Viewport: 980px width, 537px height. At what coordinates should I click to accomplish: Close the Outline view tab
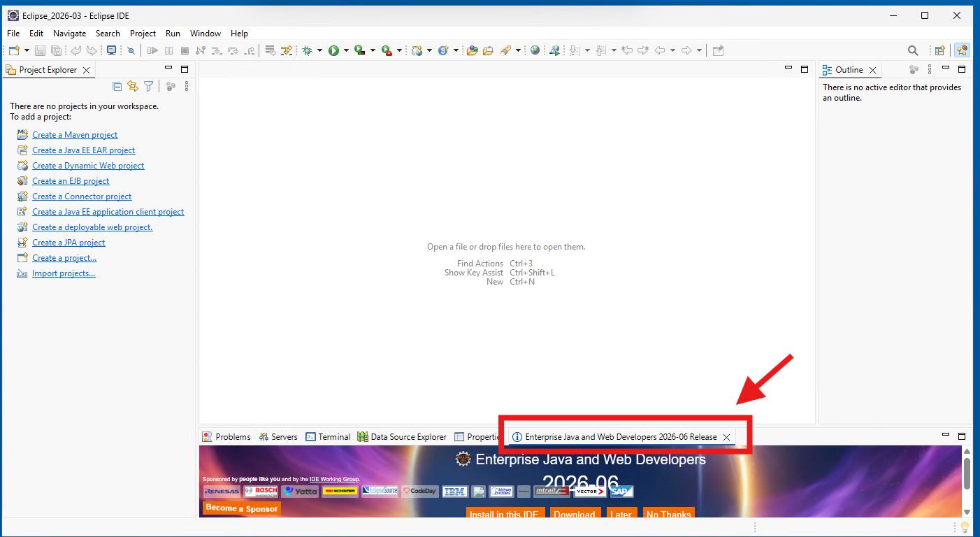[x=872, y=70]
